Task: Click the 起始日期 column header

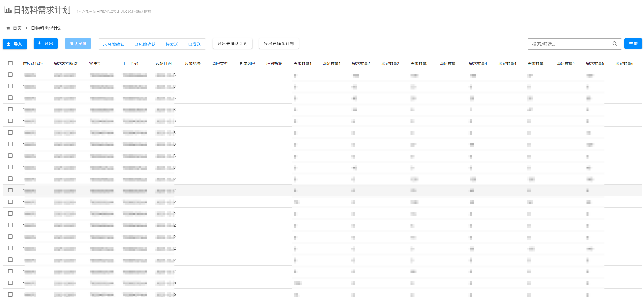Action: (163, 63)
